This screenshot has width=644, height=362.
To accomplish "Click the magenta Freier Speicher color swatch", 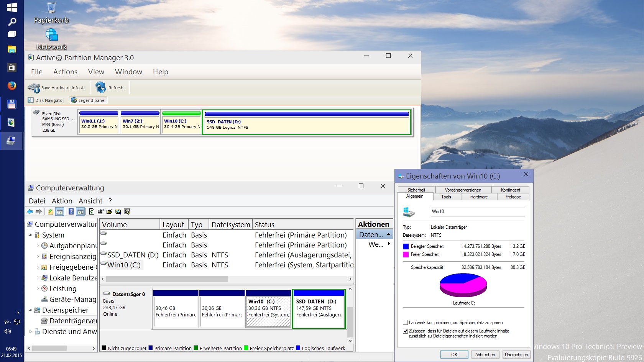I will (406, 254).
